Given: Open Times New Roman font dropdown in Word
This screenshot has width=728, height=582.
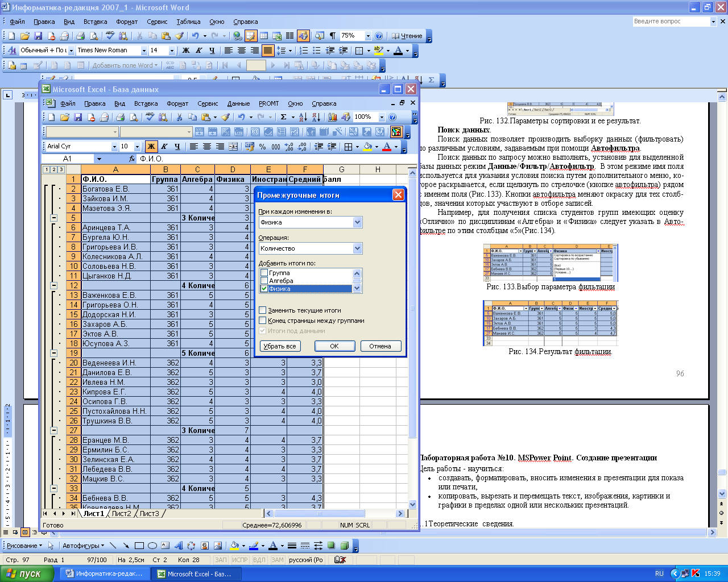Looking at the screenshot, I should point(143,51).
